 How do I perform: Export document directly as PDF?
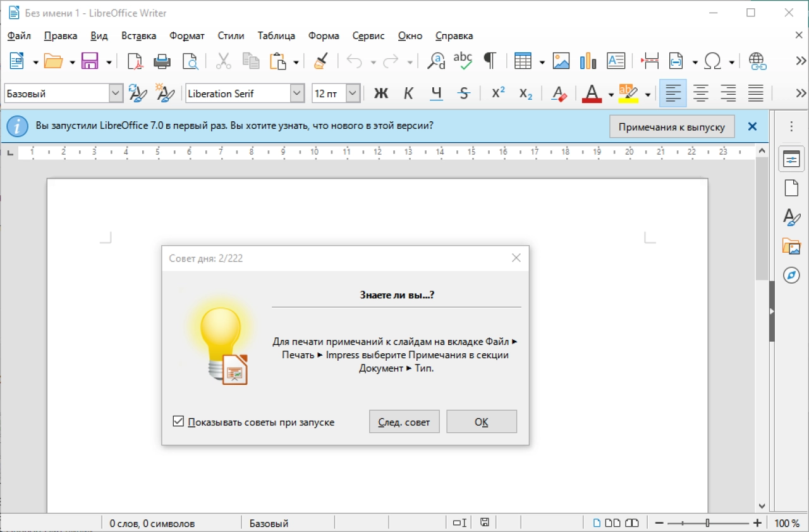click(135, 61)
